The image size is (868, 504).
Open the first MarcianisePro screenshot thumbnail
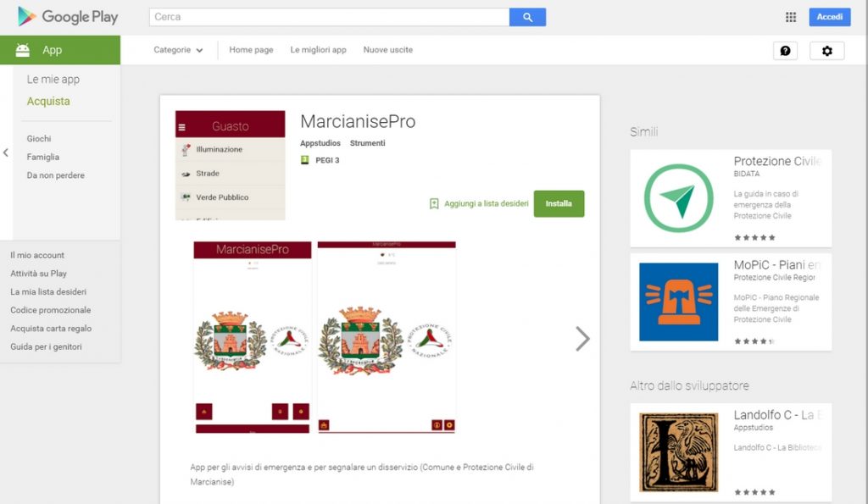tap(253, 337)
